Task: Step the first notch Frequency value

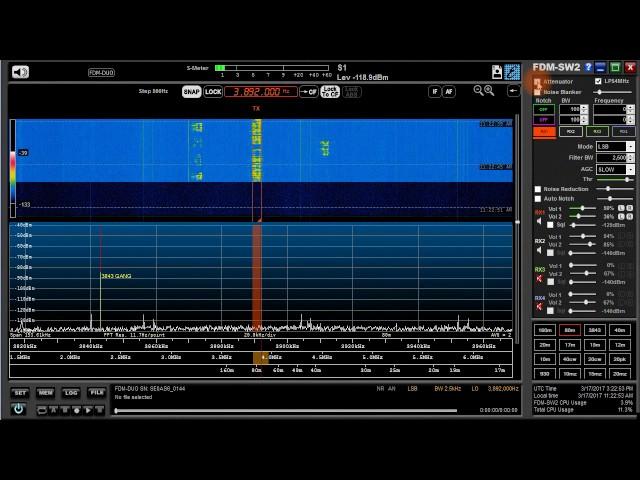Action: (x=631, y=109)
